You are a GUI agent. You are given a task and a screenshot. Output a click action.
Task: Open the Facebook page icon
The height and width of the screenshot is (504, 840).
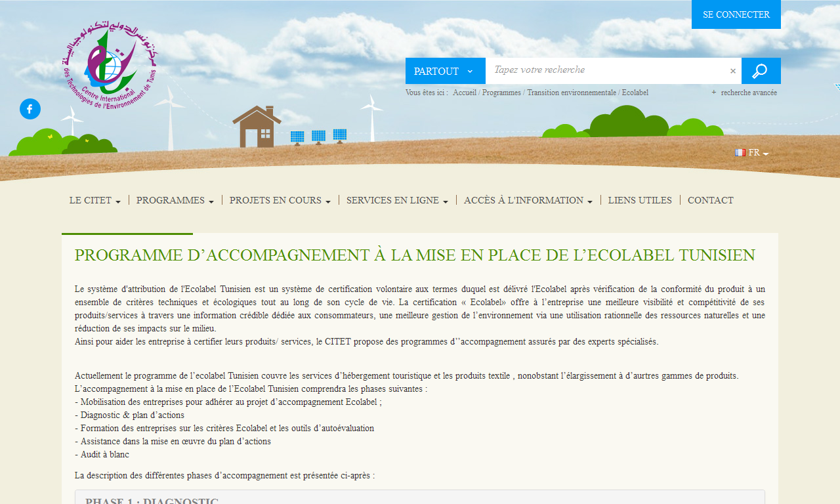30,109
